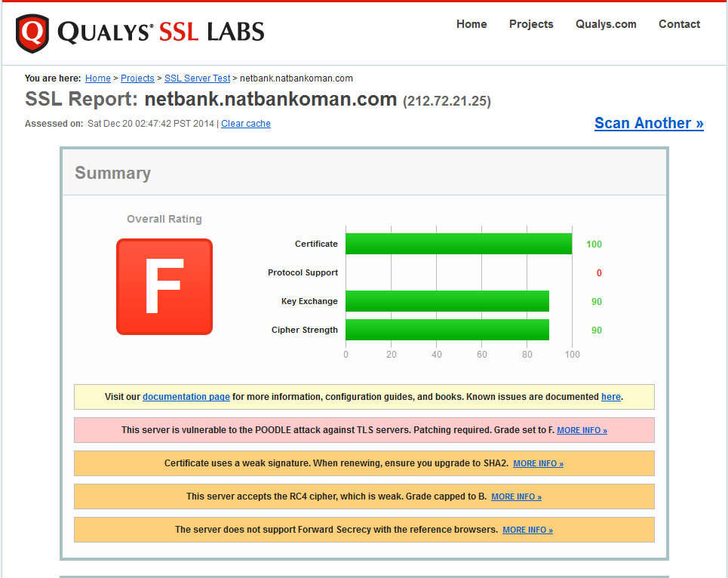Image resolution: width=728 pixels, height=578 pixels.
Task: Open MORE INFO for the POODLE attack warning
Action: coord(582,430)
